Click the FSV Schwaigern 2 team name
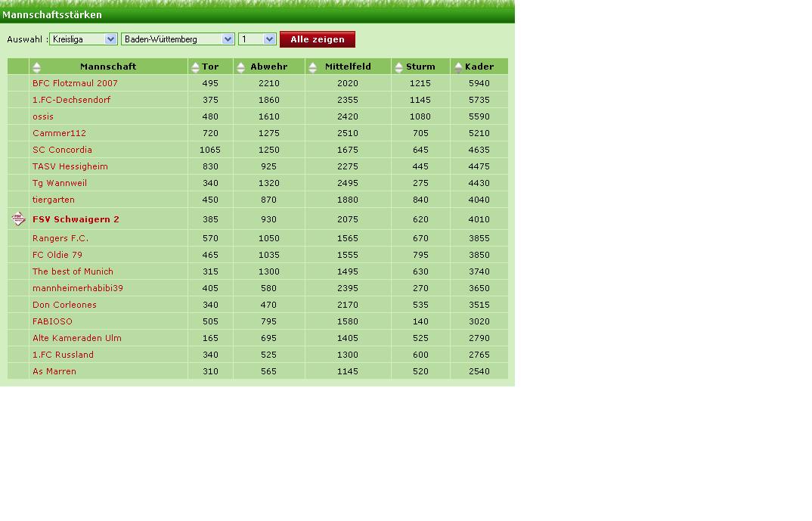The width and height of the screenshot is (812, 521). point(76,219)
